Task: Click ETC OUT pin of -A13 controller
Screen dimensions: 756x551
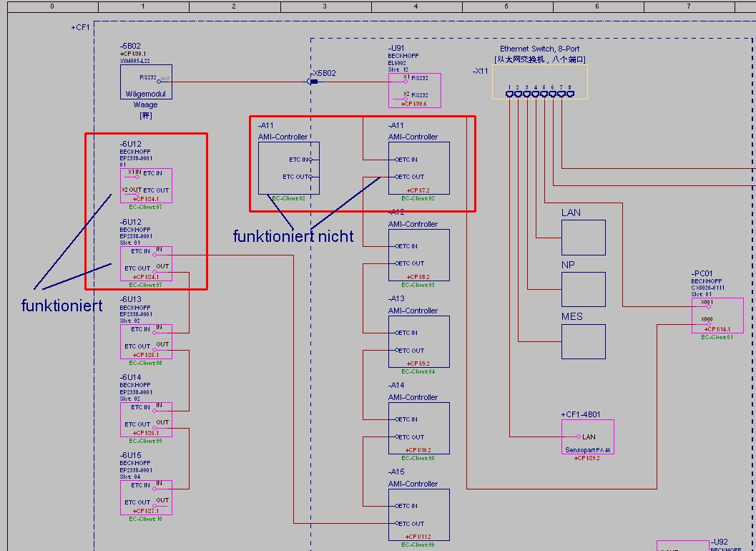Action: pos(397,351)
